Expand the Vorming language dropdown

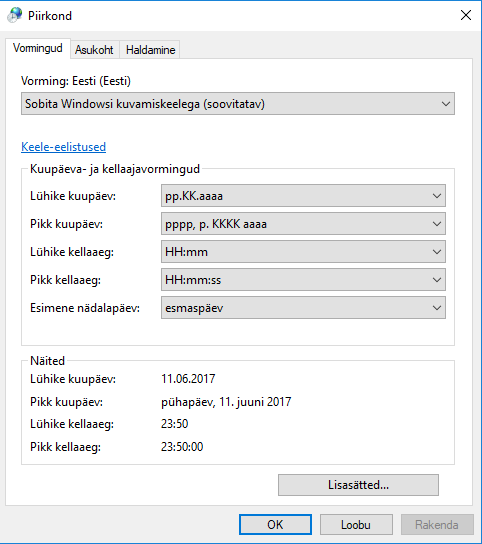coord(238,103)
